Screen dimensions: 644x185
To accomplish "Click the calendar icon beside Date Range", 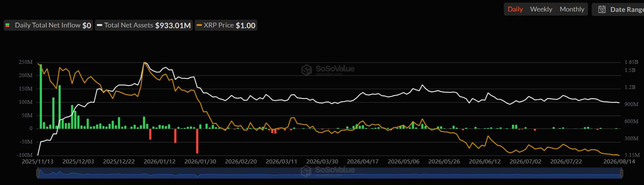I will point(602,9).
